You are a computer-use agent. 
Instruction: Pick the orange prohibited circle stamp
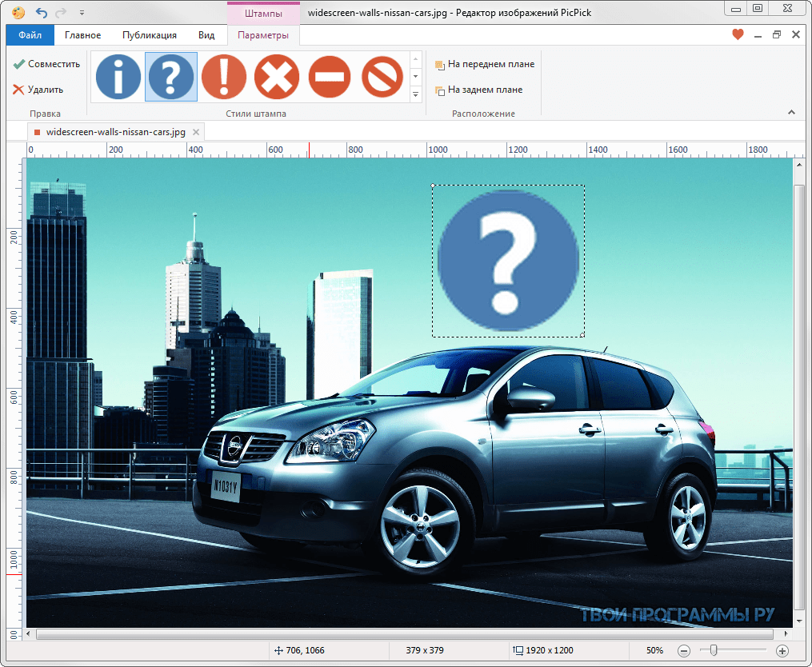[382, 77]
